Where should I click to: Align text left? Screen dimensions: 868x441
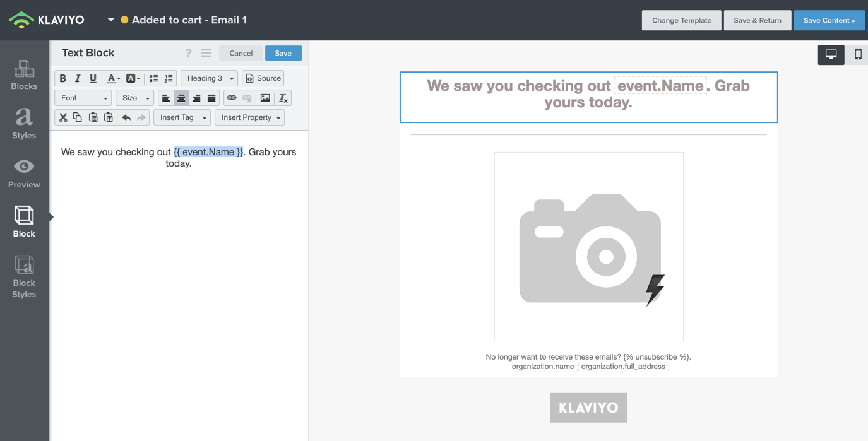(165, 98)
